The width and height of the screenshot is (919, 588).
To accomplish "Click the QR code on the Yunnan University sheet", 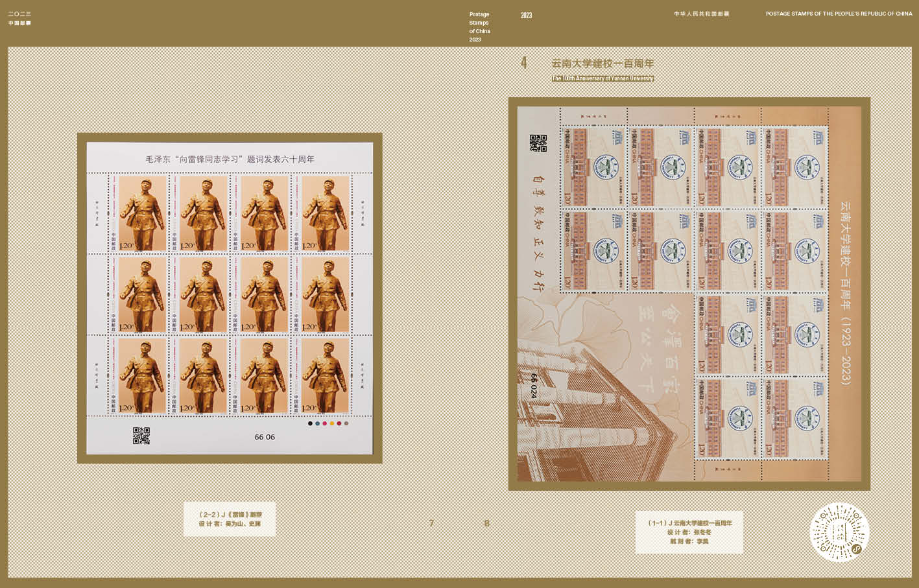I will coord(538,143).
